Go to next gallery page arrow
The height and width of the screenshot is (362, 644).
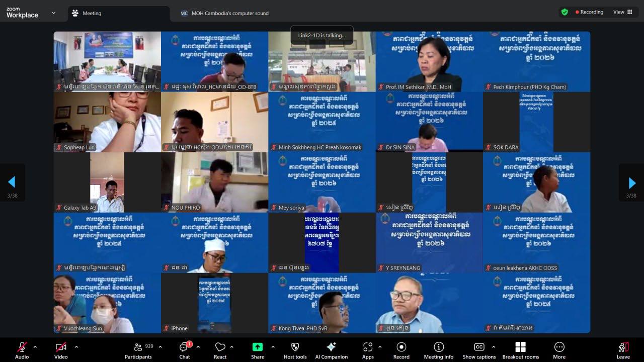pos(632,183)
